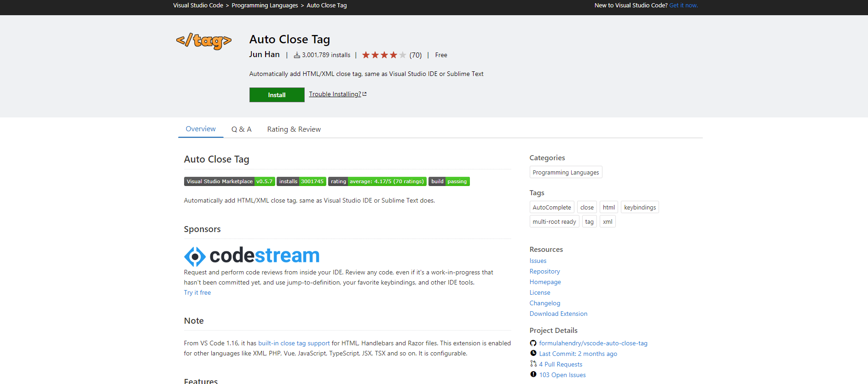868x384 pixels.
Task: Click Download Extension link
Action: pos(558,314)
